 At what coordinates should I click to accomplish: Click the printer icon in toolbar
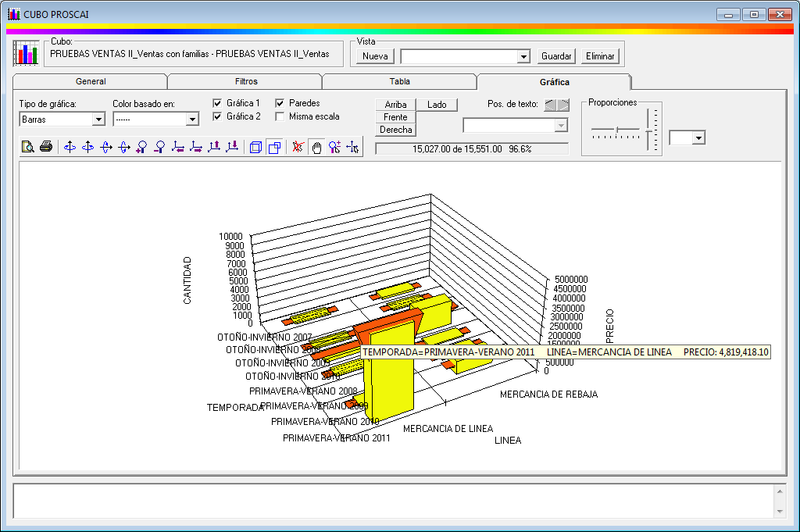coord(46,148)
